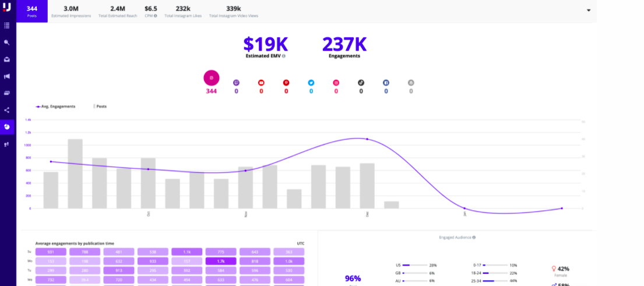Click the tallest posts bar in chart
Viewport: 644px width, 286px height.
click(75, 174)
